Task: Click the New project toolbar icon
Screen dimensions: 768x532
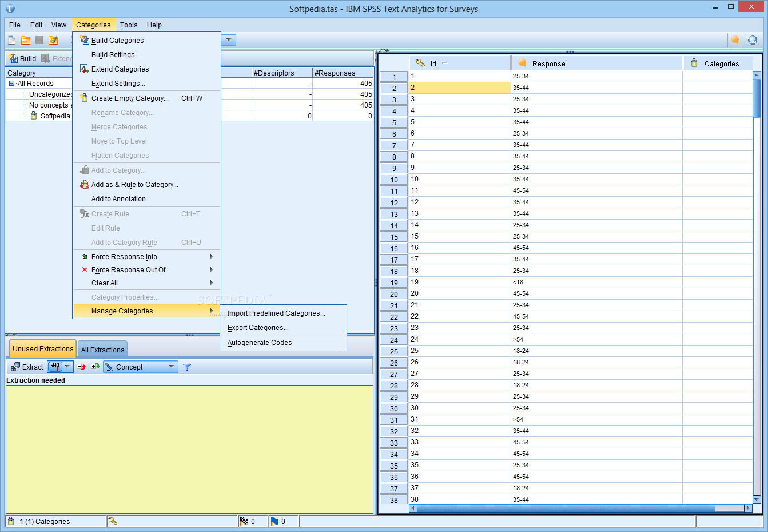Action: (12, 40)
